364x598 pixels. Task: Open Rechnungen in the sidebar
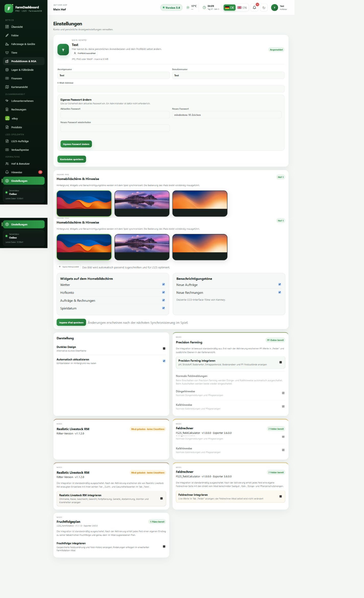24,110
